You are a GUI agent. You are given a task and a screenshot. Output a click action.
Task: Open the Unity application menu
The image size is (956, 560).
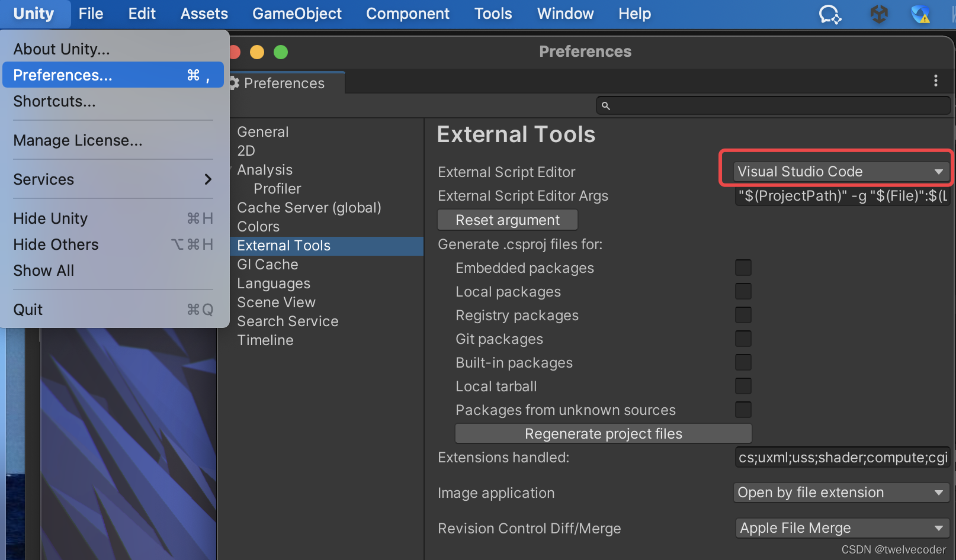coord(34,14)
